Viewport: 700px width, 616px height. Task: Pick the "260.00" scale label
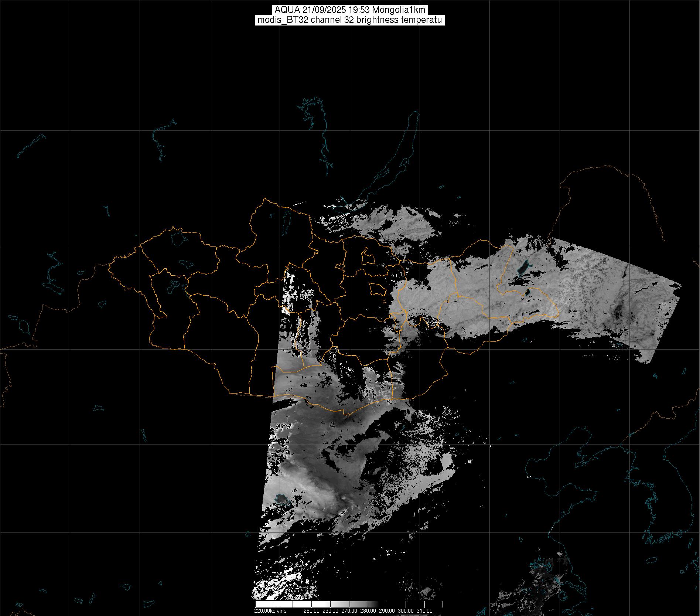[x=331, y=611]
